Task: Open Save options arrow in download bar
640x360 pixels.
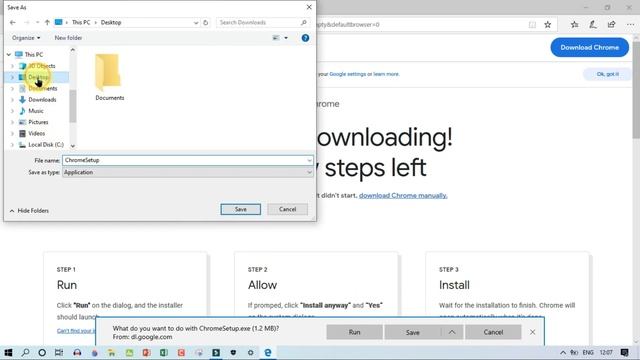Action: coord(452,332)
